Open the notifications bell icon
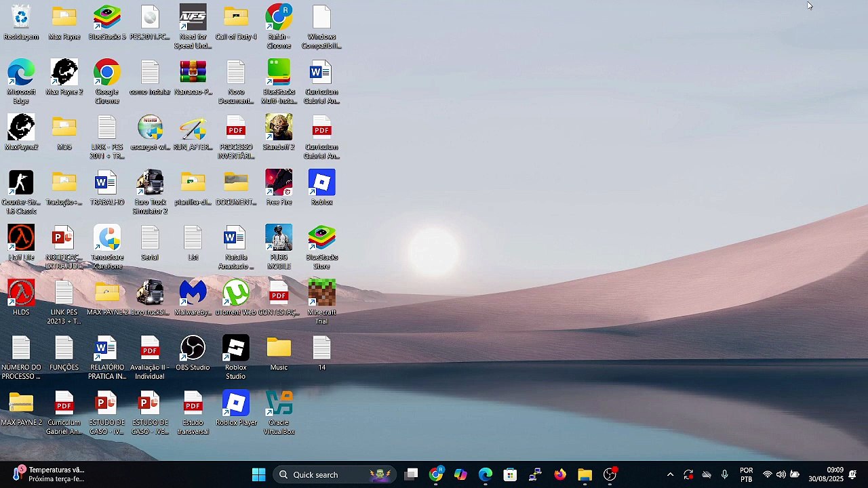The height and width of the screenshot is (488, 868). [x=852, y=474]
